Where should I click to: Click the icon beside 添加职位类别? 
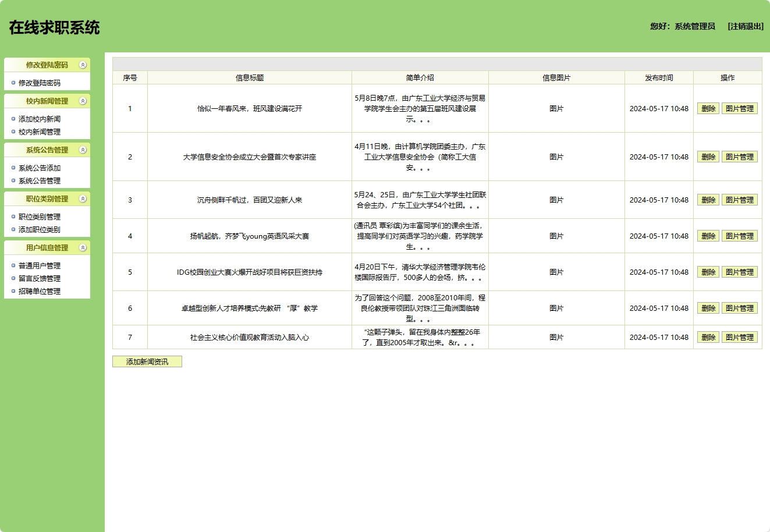click(x=14, y=229)
